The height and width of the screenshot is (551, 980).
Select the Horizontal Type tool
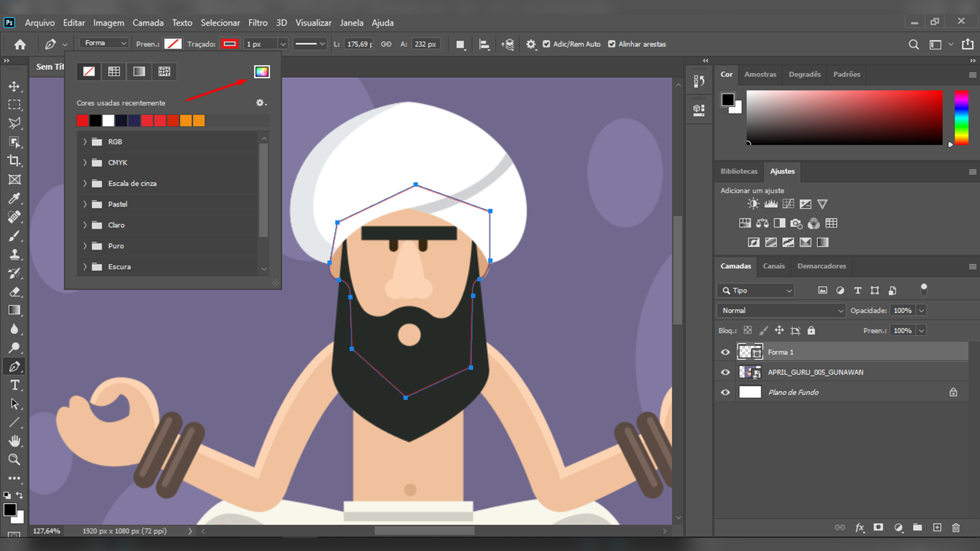(x=14, y=385)
